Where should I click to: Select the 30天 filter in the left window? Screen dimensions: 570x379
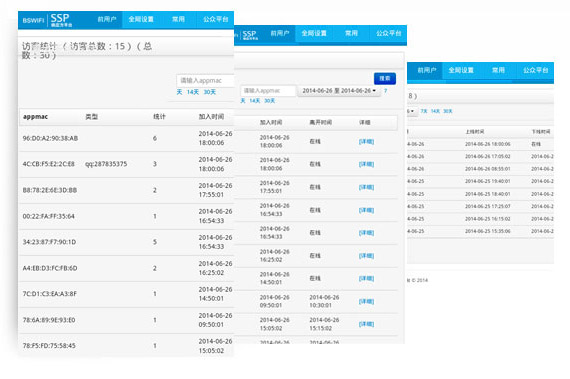[x=210, y=92]
